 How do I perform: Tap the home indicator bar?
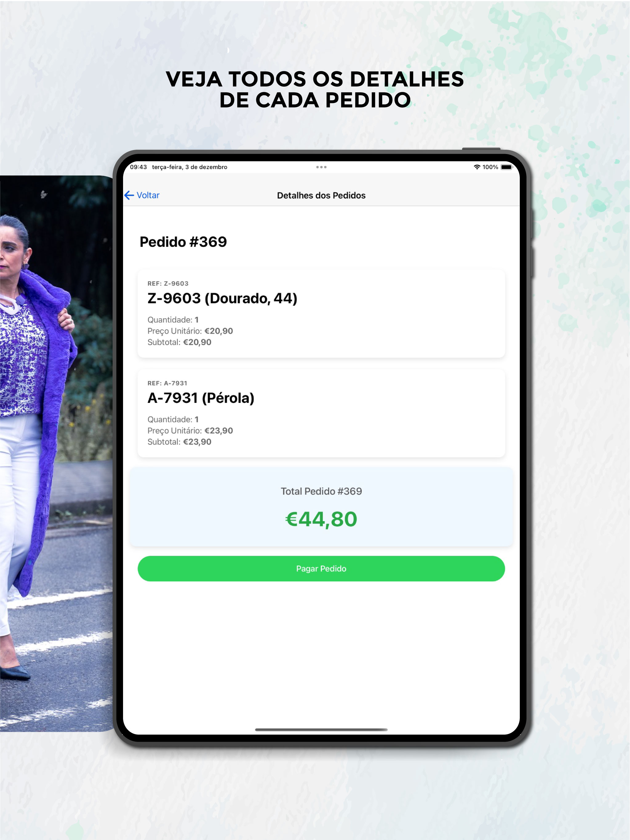tap(321, 730)
